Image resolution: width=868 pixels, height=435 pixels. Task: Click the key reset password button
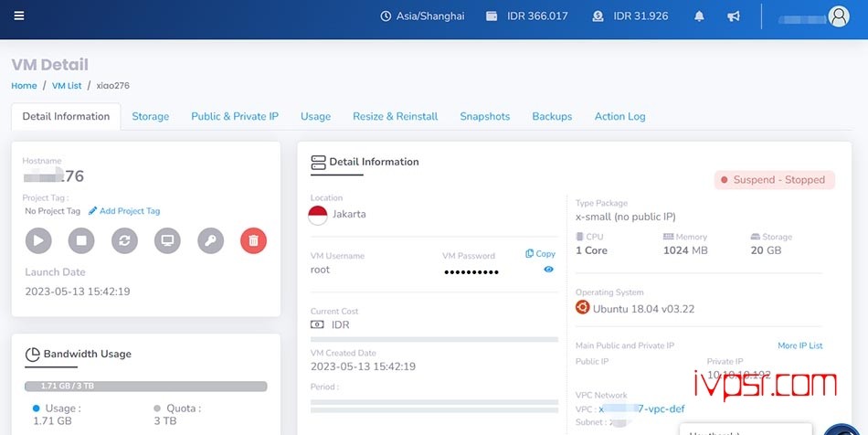[211, 240]
